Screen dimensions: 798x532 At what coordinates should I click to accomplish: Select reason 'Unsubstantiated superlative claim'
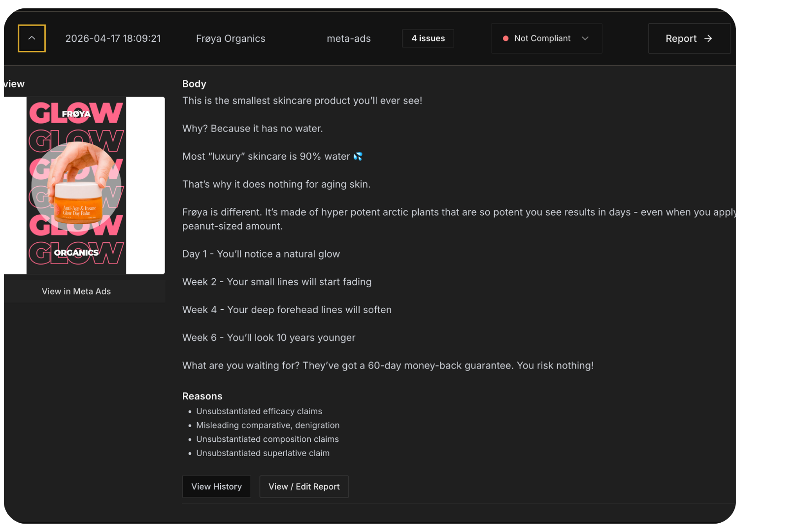[263, 453]
